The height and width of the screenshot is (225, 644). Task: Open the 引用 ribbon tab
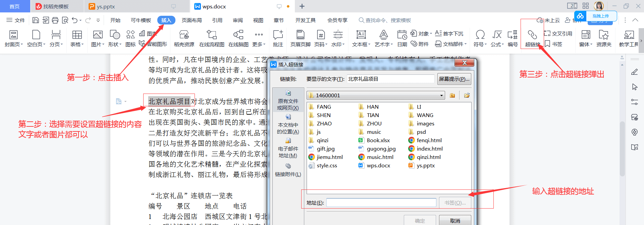217,20
